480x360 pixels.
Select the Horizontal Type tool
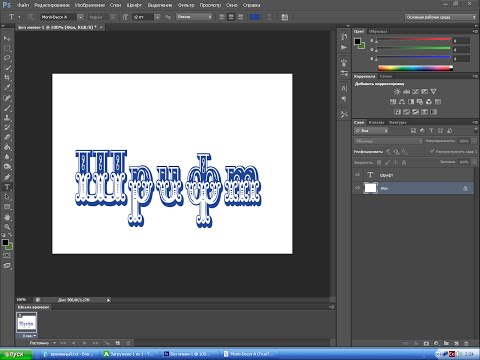click(7, 187)
